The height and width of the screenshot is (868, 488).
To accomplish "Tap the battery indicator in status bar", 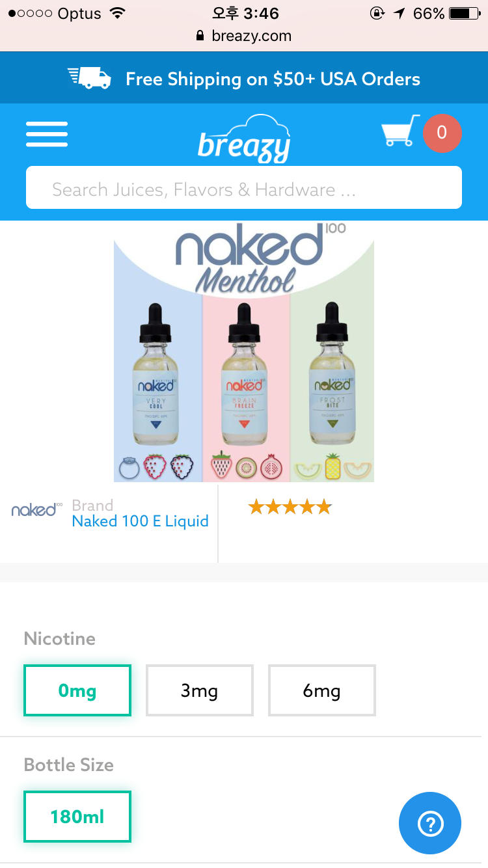I will click(x=464, y=13).
